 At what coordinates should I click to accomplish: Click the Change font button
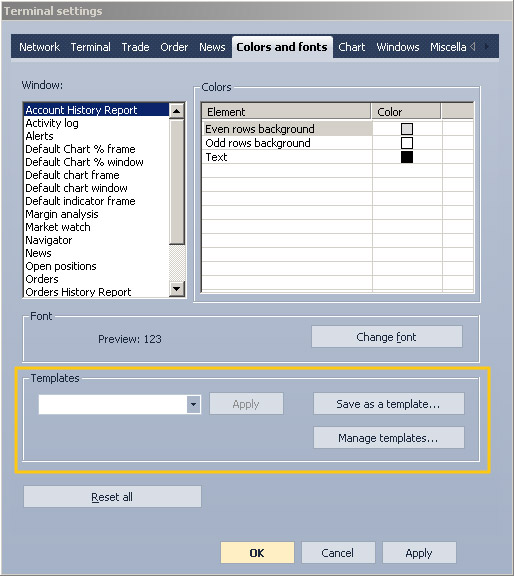(x=387, y=337)
